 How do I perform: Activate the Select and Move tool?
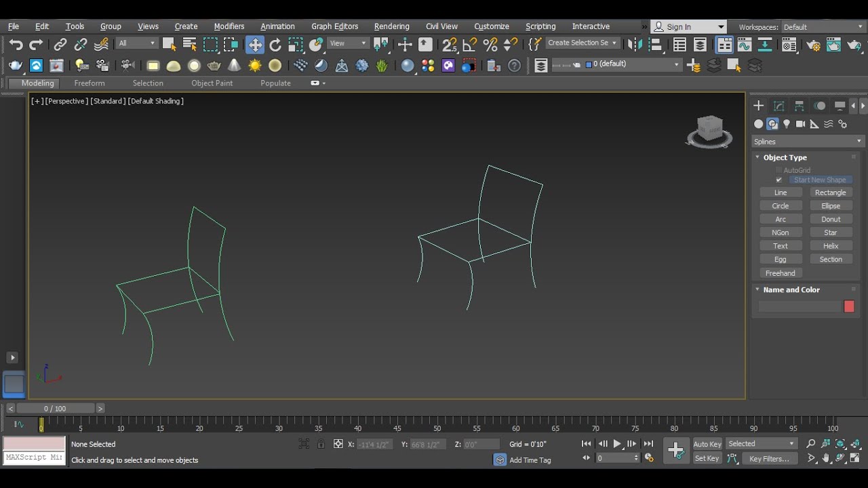[x=255, y=45]
